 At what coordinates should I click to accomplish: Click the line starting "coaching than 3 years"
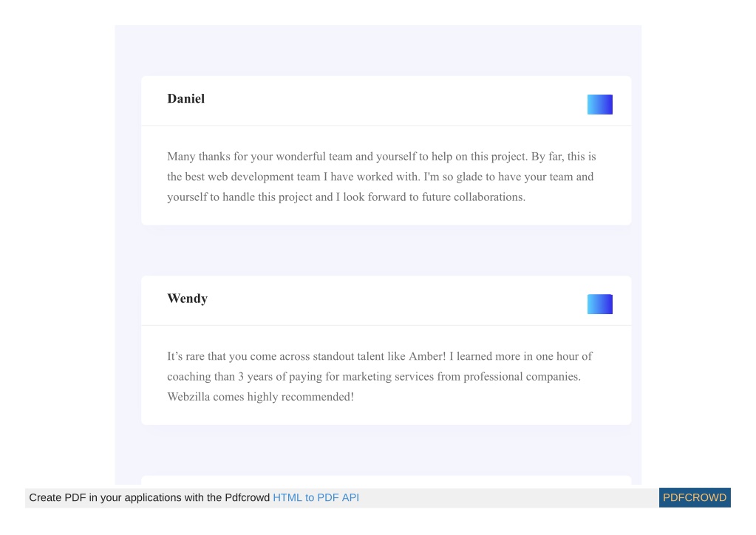coord(374,376)
